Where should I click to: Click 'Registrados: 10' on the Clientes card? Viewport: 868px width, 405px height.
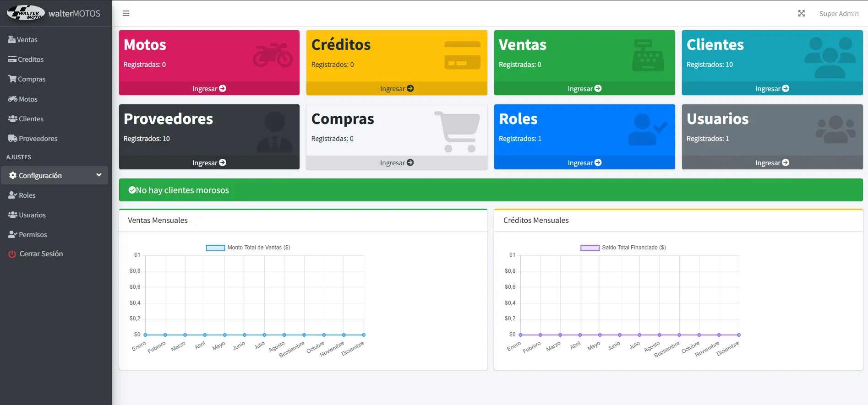(x=710, y=65)
